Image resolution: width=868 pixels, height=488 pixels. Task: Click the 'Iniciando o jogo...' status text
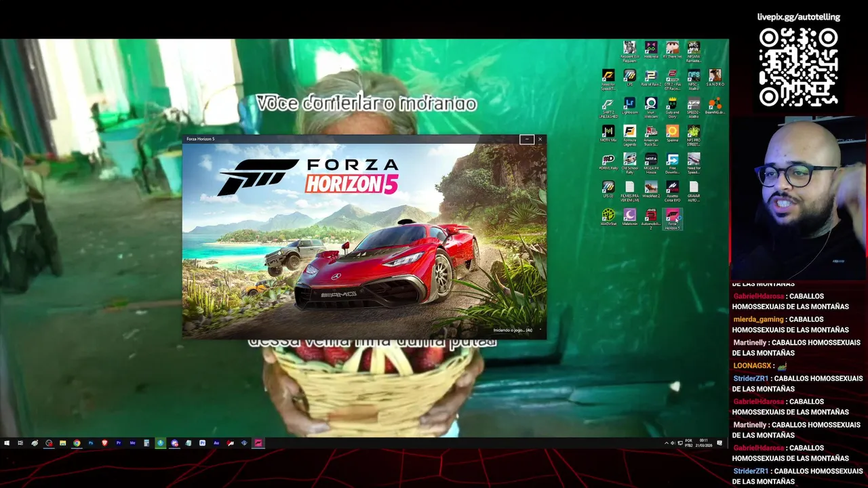click(513, 330)
